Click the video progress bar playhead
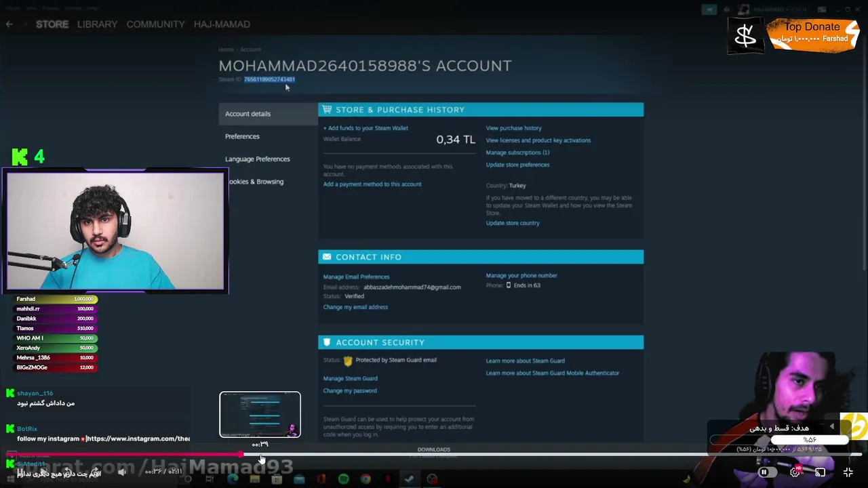This screenshot has height=488, width=868. (x=241, y=454)
